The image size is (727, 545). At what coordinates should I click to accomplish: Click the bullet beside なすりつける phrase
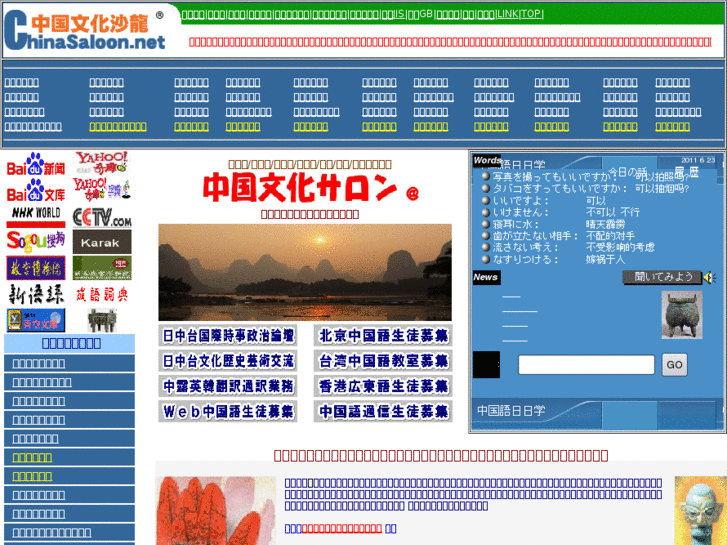(485, 259)
